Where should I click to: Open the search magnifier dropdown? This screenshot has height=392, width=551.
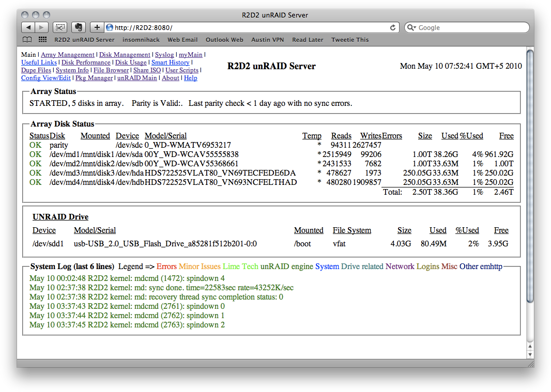411,27
